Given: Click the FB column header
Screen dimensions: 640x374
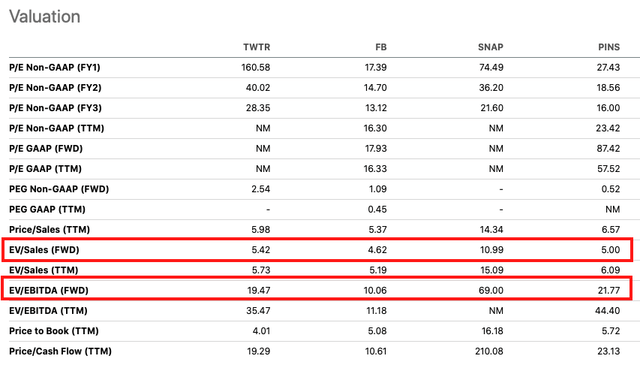Looking at the screenshot, I should (381, 47).
